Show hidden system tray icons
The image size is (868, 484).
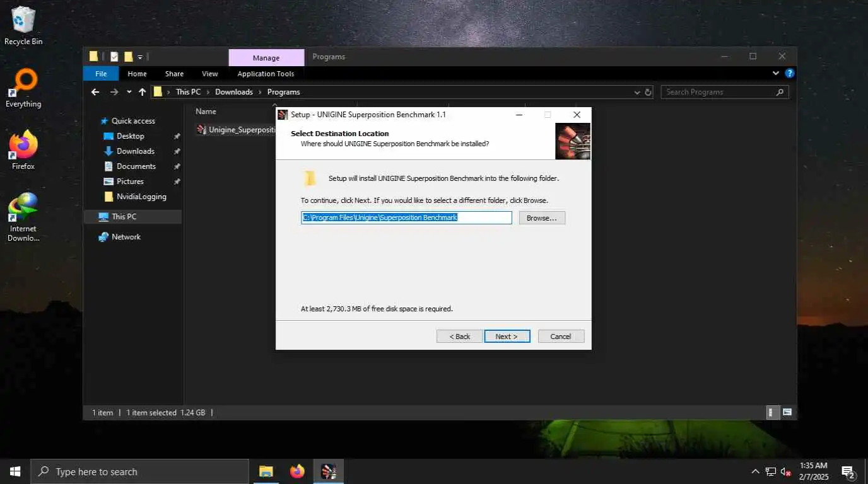coord(755,471)
